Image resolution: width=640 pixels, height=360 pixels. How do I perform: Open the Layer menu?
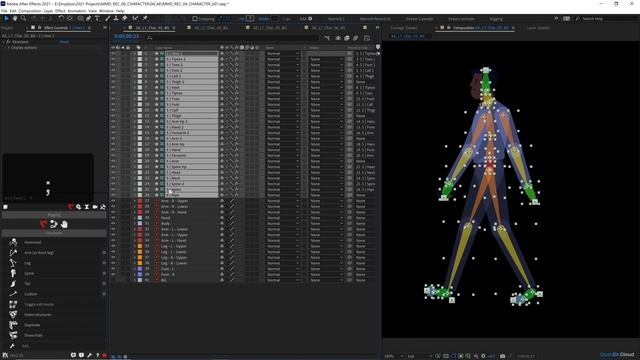(x=48, y=11)
